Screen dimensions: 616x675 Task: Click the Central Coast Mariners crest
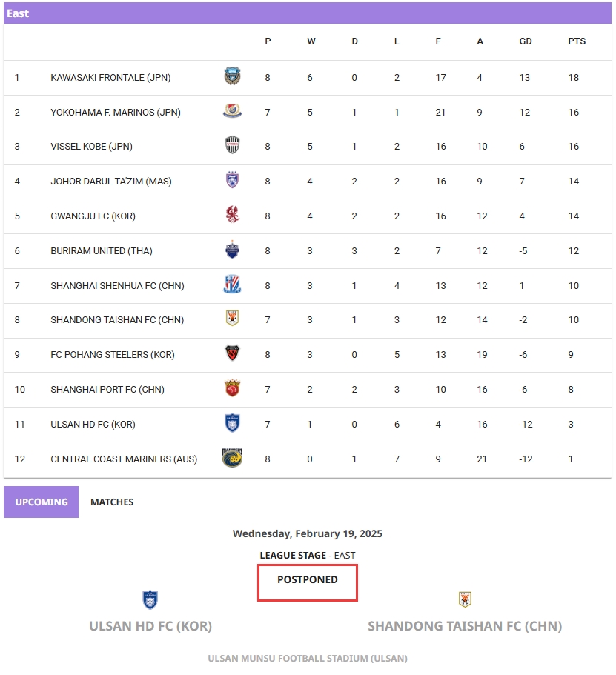[232, 458]
